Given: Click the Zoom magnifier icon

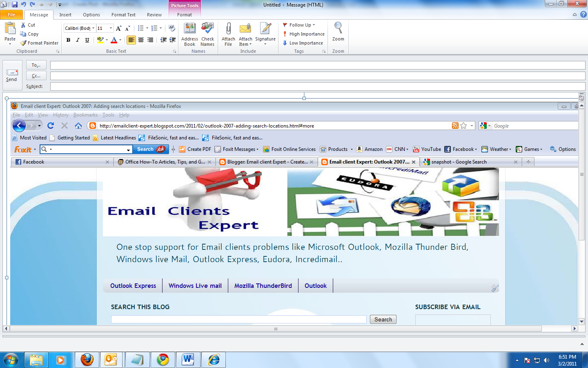Looking at the screenshot, I should [x=338, y=28].
